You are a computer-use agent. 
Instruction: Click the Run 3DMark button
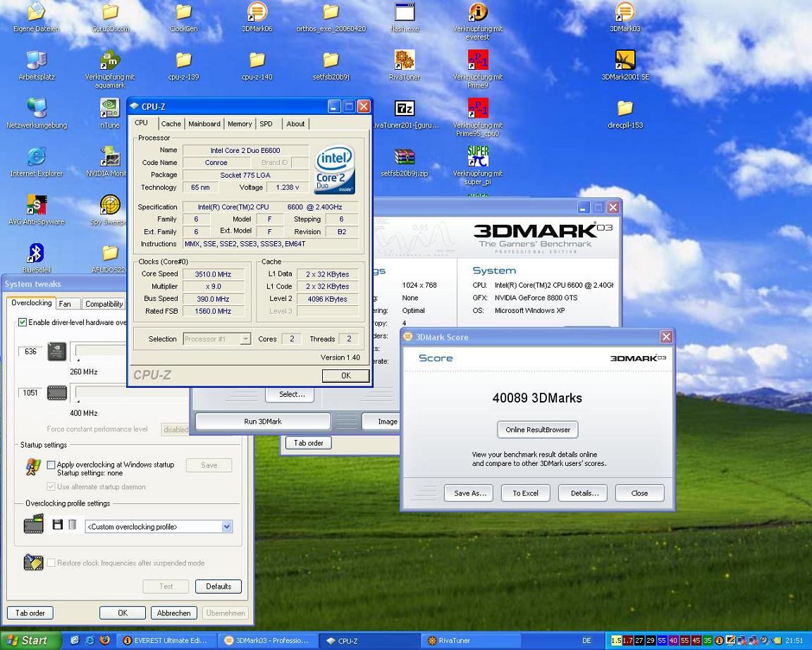pyautogui.click(x=262, y=421)
